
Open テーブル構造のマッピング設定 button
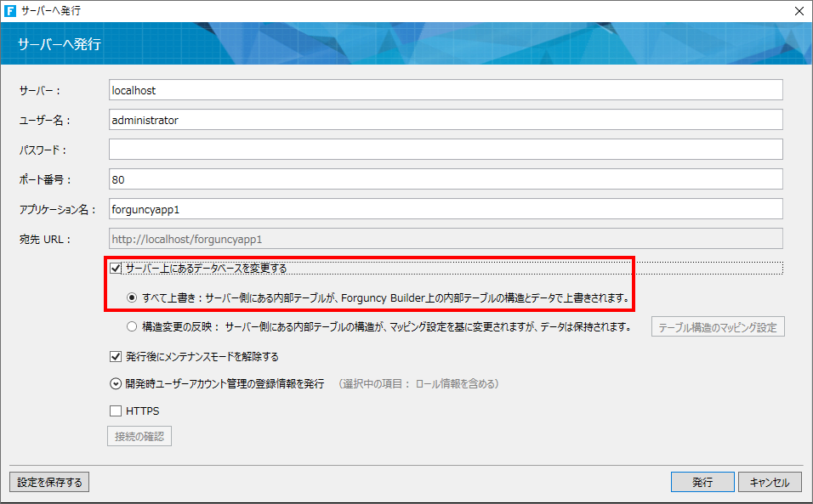pyautogui.click(x=718, y=327)
